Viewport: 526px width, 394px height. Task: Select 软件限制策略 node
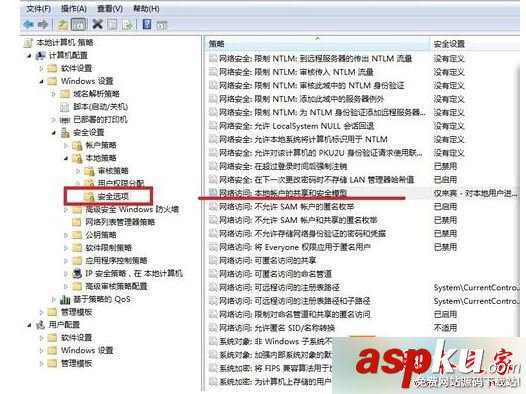pyautogui.click(x=108, y=248)
